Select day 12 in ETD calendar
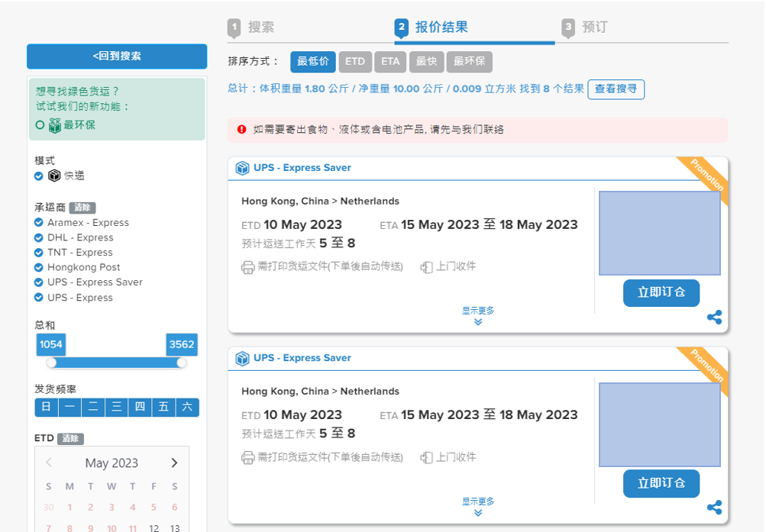 coord(154,527)
